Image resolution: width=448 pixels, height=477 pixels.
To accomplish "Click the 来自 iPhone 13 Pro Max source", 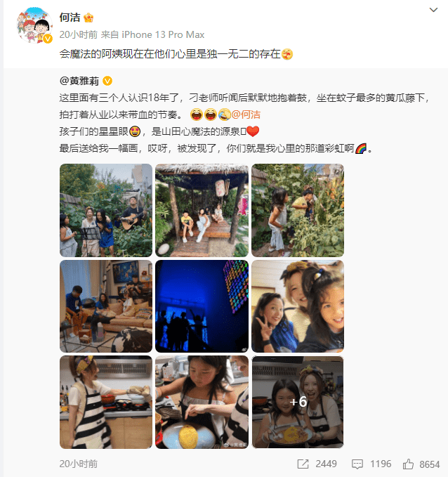I will tap(152, 34).
